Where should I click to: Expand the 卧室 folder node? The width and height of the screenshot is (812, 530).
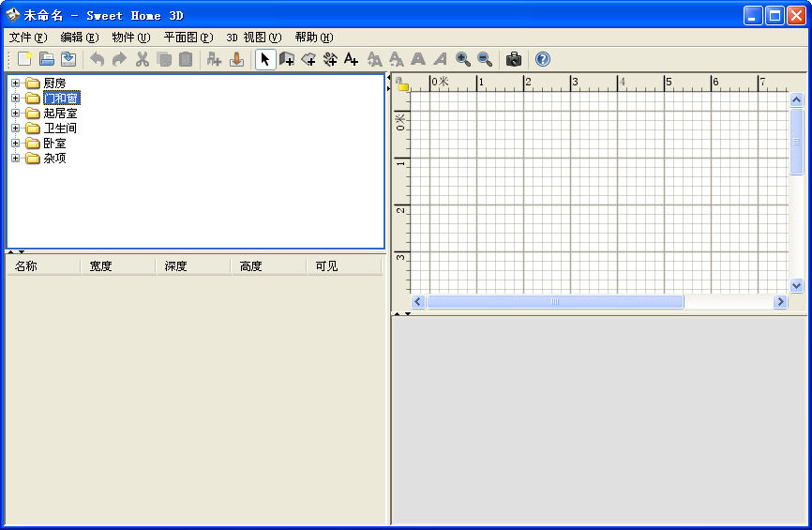[15, 144]
